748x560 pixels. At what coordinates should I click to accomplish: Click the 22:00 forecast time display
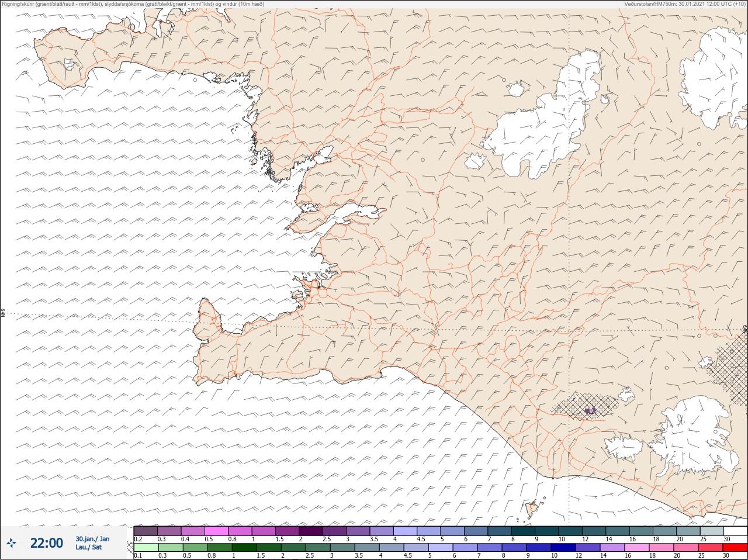pyautogui.click(x=47, y=543)
